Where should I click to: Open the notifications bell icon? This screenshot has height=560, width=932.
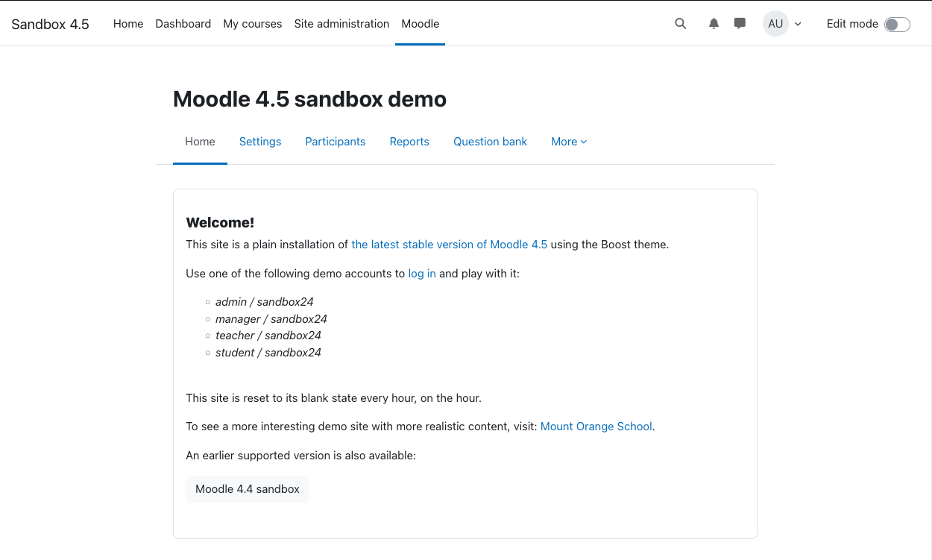click(714, 24)
